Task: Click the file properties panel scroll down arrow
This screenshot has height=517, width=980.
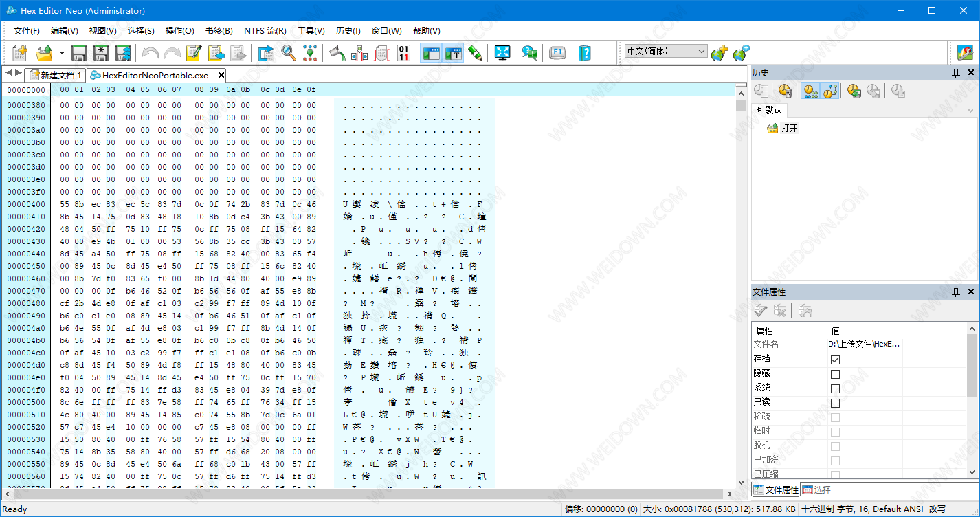Action: tap(972, 472)
